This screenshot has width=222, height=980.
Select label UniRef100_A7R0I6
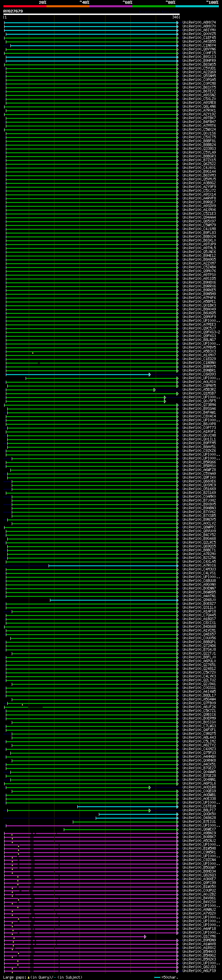tap(199, 565)
